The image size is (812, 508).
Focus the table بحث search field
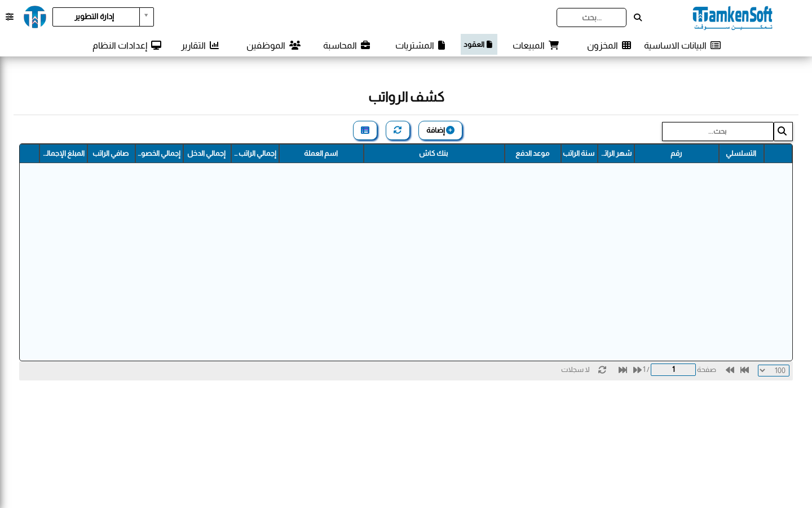[717, 132]
